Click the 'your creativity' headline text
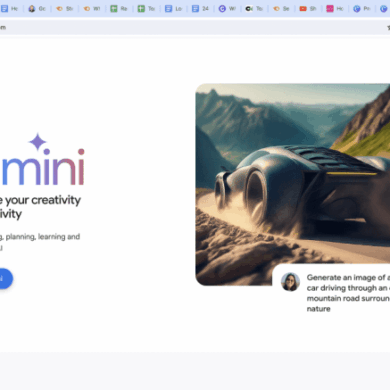This screenshot has width=390, height=390. click(43, 200)
